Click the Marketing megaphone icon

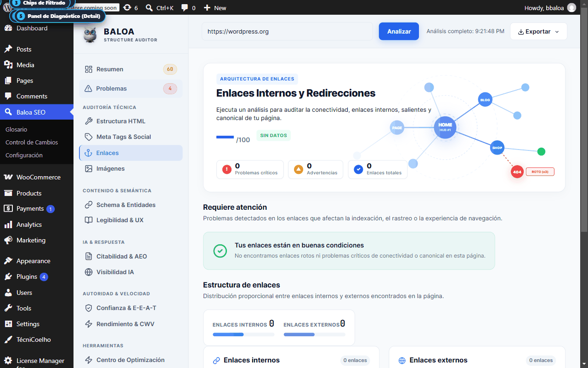click(x=8, y=240)
